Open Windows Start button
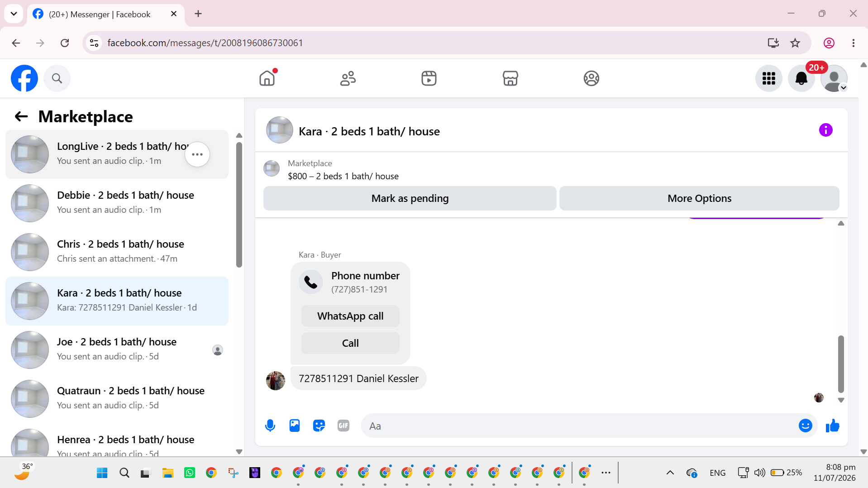868x488 pixels. tap(102, 473)
